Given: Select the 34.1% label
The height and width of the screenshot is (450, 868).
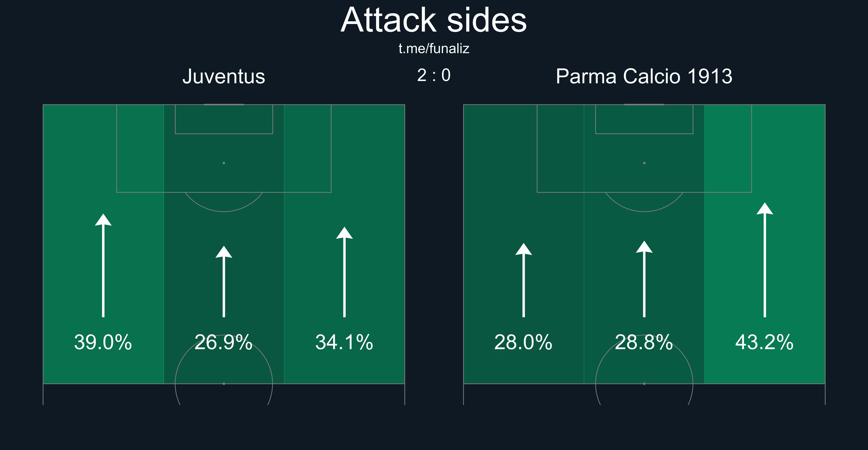Looking at the screenshot, I should point(344,343).
